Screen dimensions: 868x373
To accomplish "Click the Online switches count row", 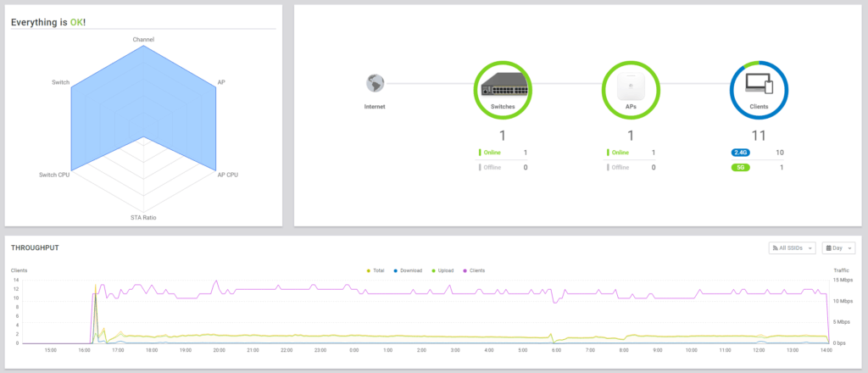I will click(503, 153).
